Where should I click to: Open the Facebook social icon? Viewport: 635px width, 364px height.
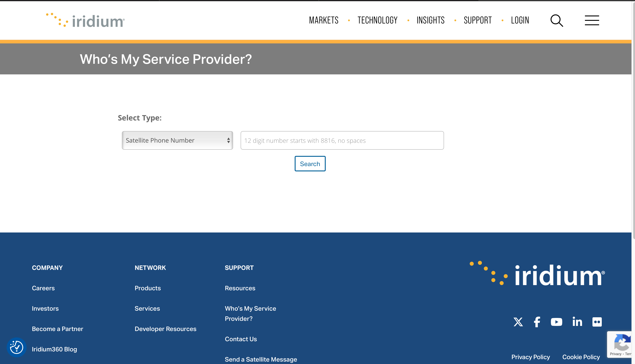click(x=537, y=322)
